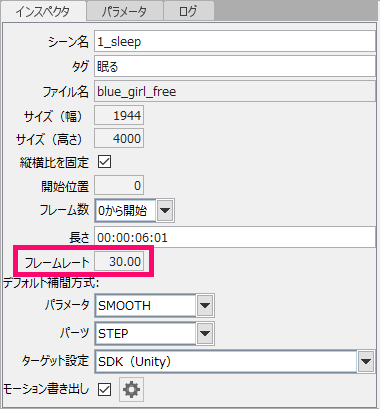Open motion export settings gear icon
This screenshot has height=409, width=380.
(132, 389)
